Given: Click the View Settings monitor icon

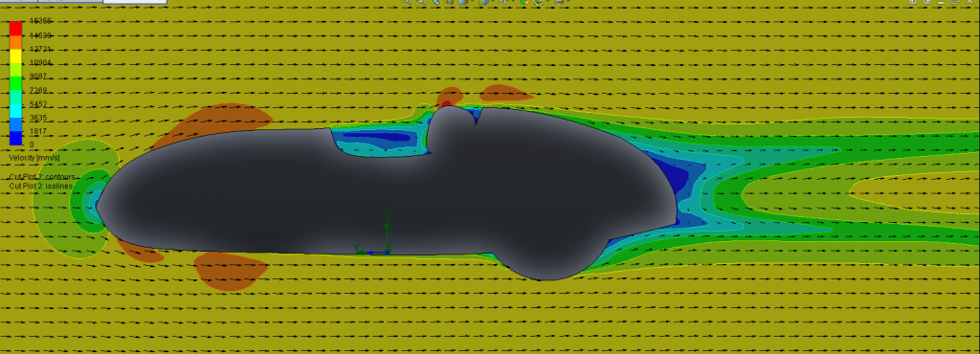Looking at the screenshot, I should point(559,2).
